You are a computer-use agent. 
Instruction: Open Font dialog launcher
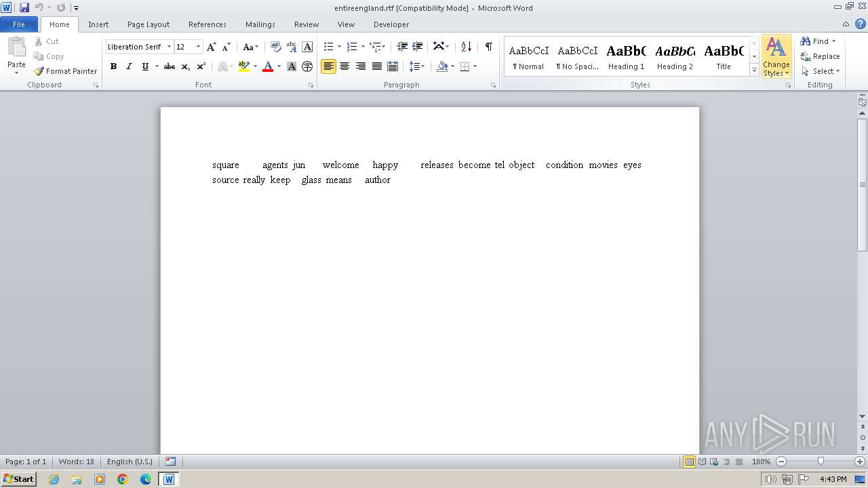click(311, 85)
